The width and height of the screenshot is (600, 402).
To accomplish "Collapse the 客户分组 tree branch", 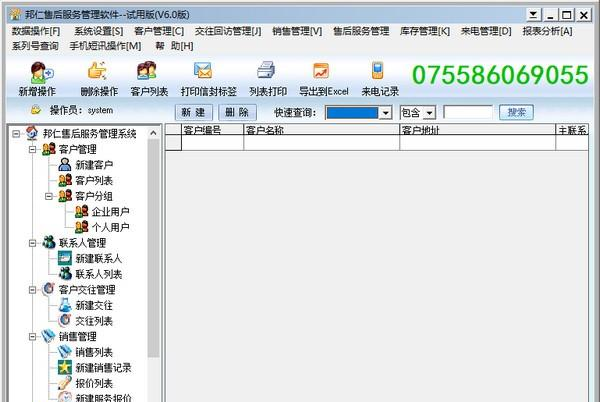I will [x=49, y=196].
